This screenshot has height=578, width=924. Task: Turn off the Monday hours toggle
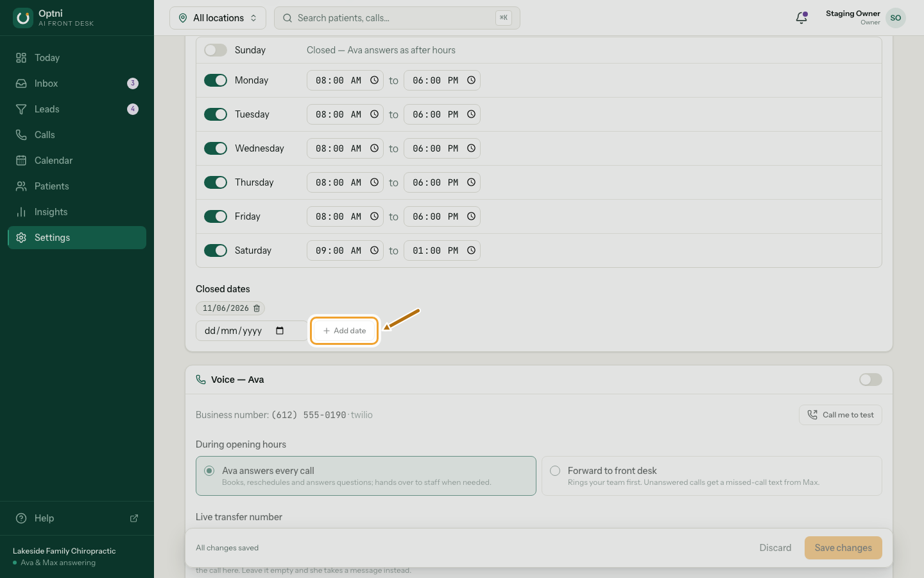(216, 80)
